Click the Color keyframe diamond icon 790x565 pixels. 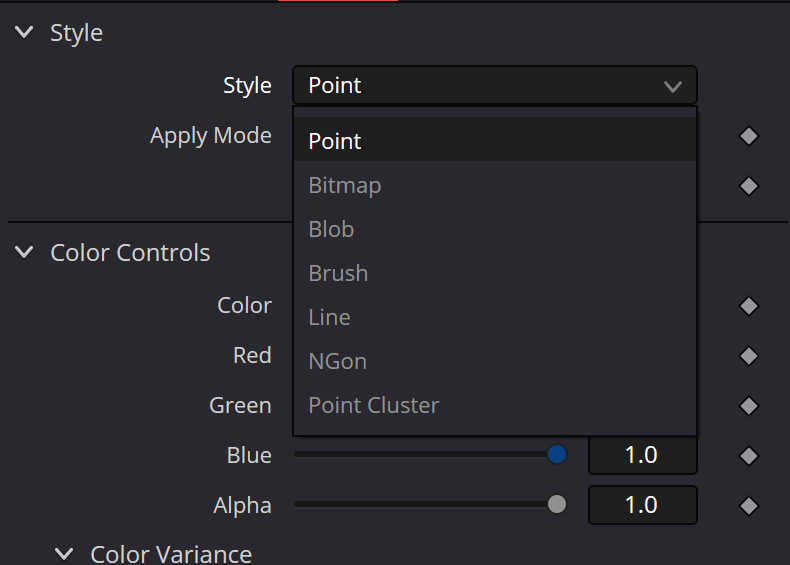pyautogui.click(x=749, y=306)
